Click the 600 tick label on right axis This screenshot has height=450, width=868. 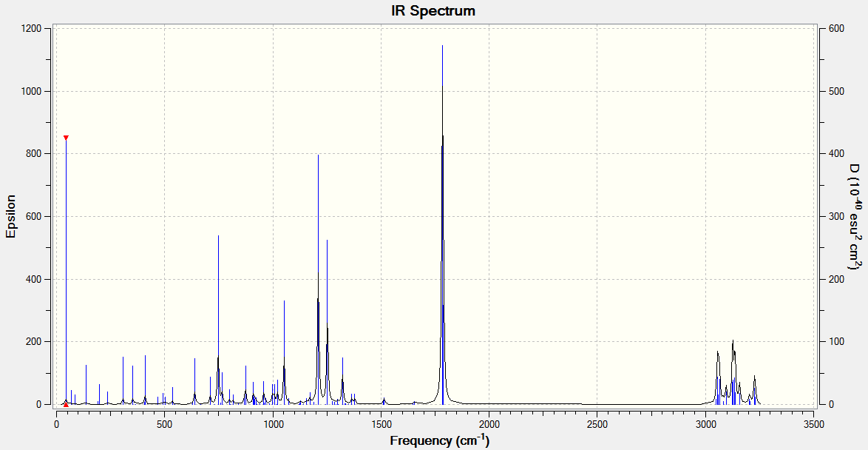[837, 28]
